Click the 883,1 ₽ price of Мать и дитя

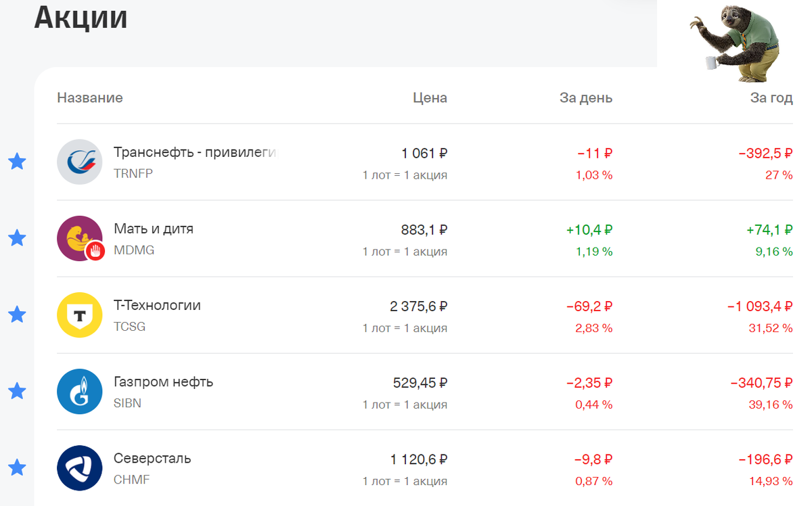coord(424,230)
